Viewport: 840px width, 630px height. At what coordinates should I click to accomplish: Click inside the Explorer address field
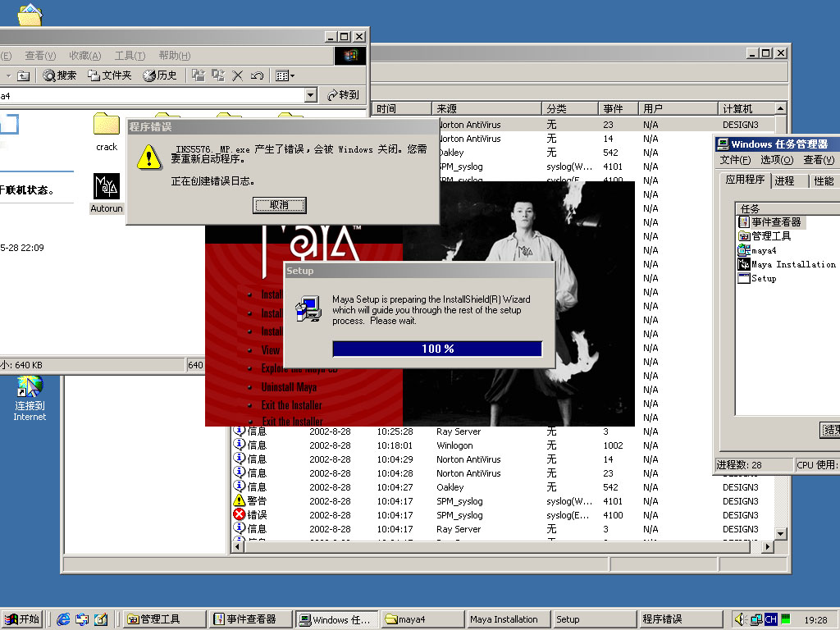tap(152, 95)
